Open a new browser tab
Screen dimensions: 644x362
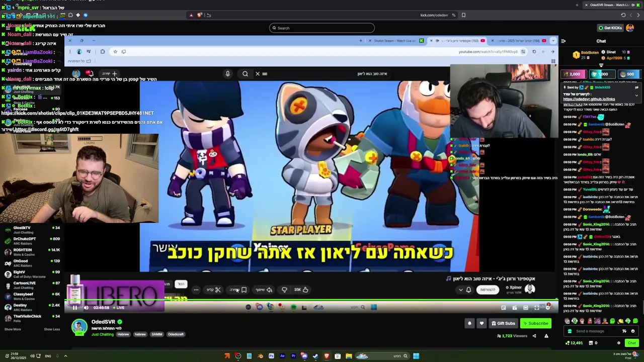577,5
